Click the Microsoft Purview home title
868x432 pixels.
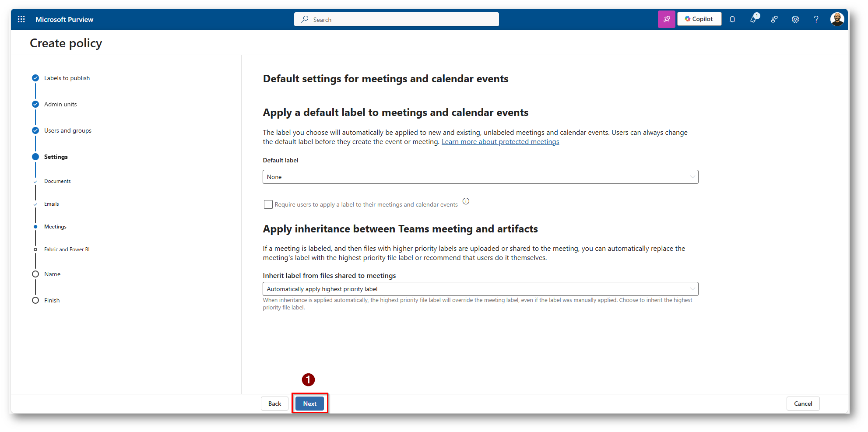(64, 19)
